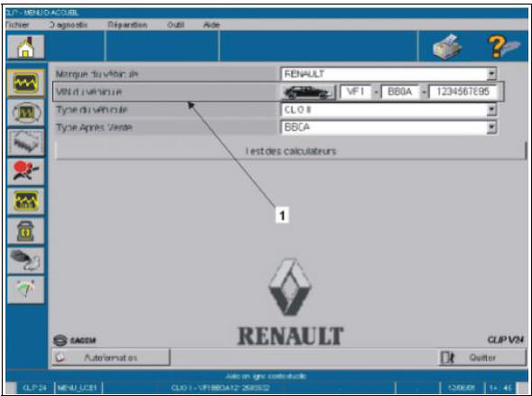Click the red airbag figure sidebar icon
This screenshot has height=396, width=532.
coord(26,172)
